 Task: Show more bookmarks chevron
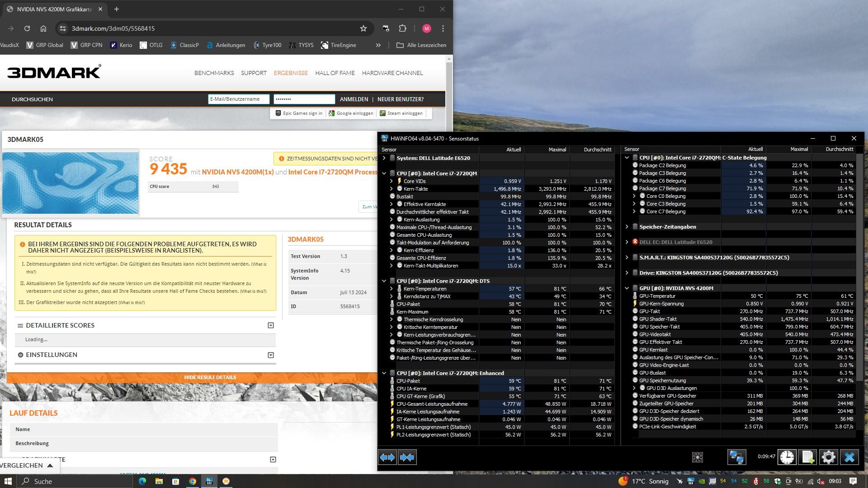coord(378,45)
